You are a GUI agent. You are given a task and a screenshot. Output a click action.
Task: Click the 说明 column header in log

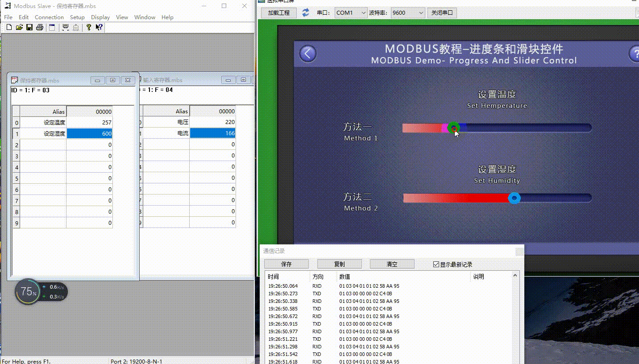tap(490, 277)
